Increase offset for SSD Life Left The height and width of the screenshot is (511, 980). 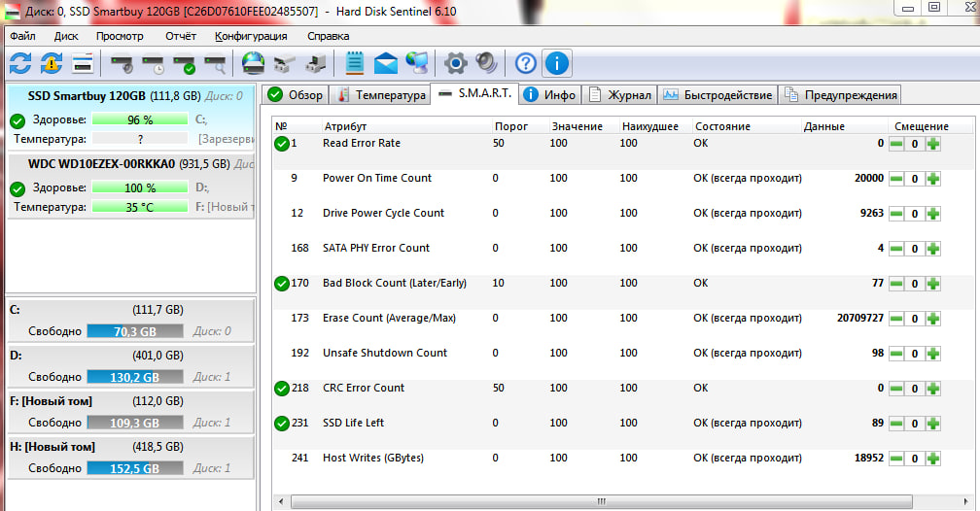coord(933,424)
